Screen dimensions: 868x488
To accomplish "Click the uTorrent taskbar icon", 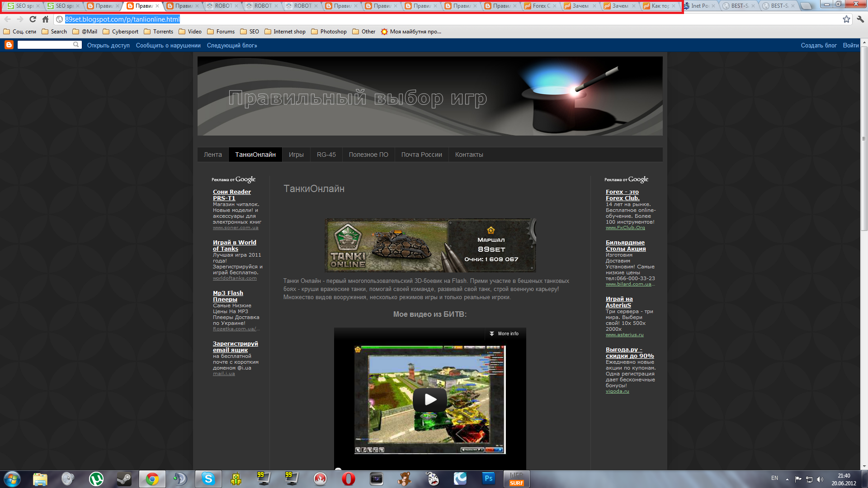I will [x=96, y=479].
